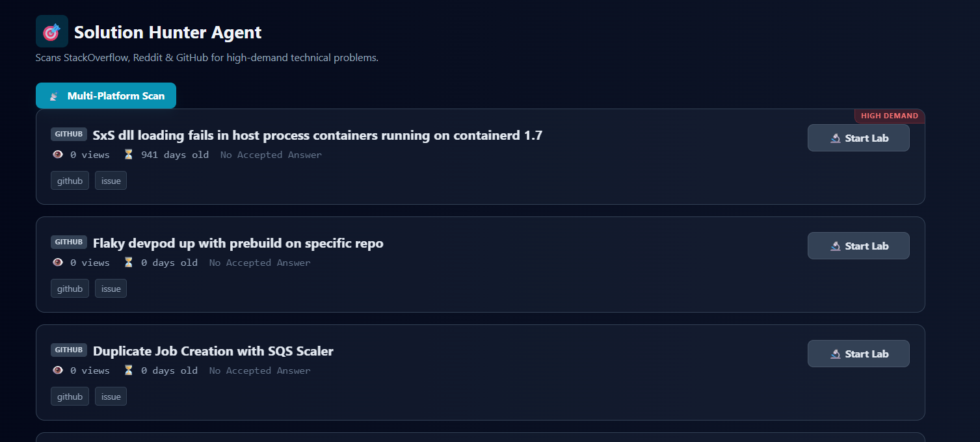This screenshot has height=442, width=980.
Task: Click the Solution Hunter Agent target logo
Action: click(x=51, y=32)
